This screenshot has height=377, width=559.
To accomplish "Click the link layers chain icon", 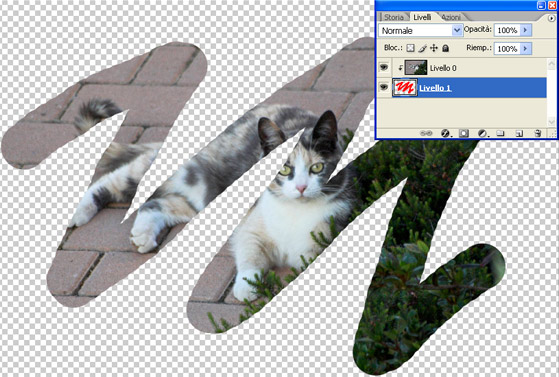I will (x=426, y=133).
